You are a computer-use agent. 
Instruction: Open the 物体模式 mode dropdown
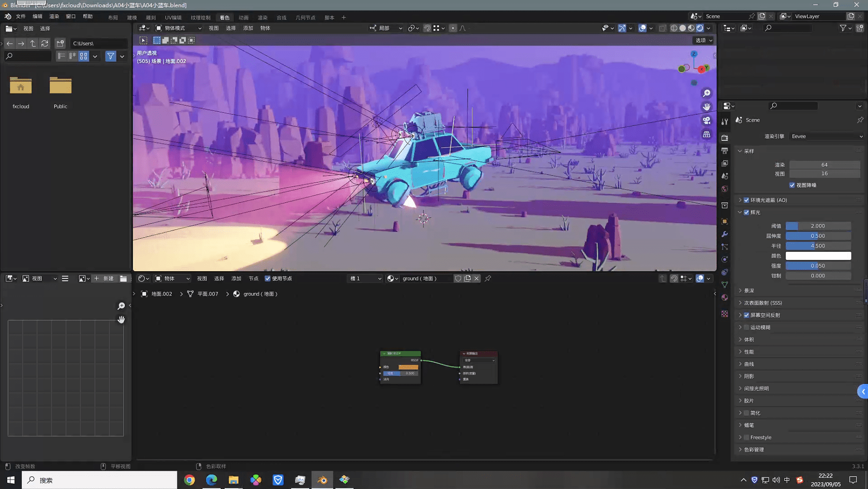[179, 28]
